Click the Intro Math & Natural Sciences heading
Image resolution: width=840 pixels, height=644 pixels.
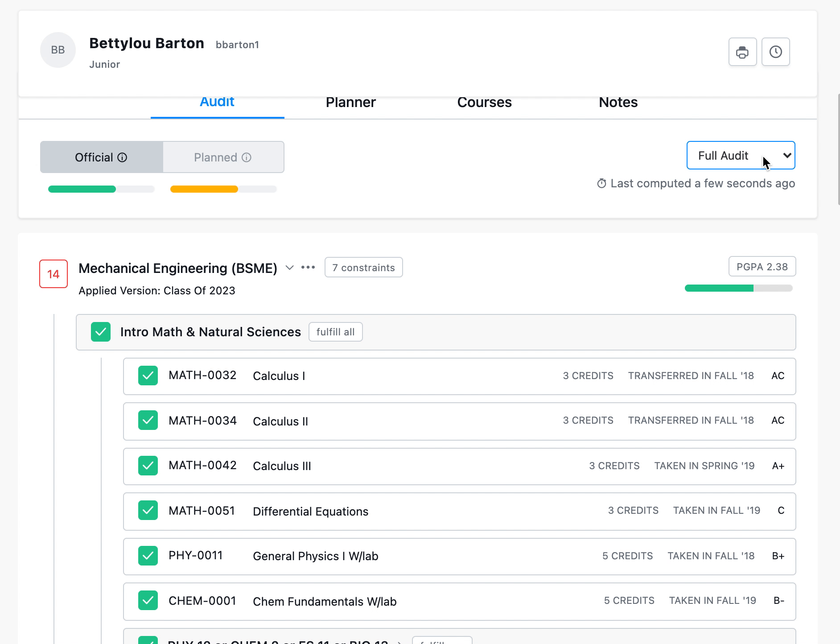(x=210, y=332)
